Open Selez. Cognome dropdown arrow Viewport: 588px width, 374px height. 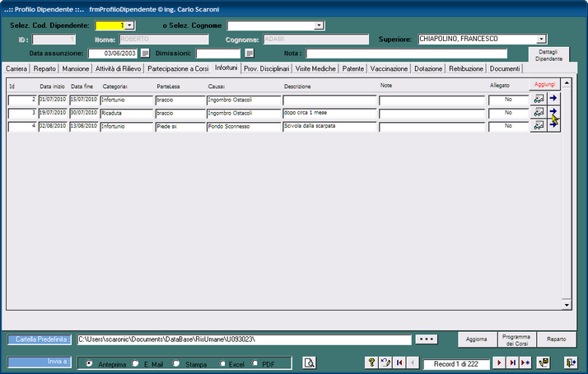319,26
